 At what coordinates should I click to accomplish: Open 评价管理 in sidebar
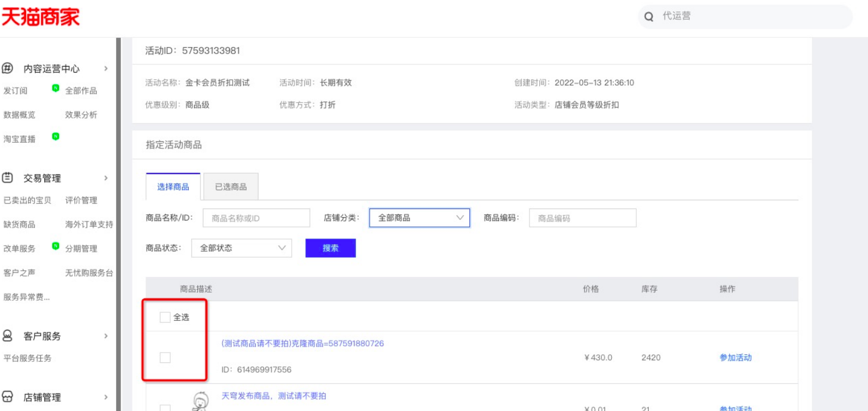(x=81, y=200)
